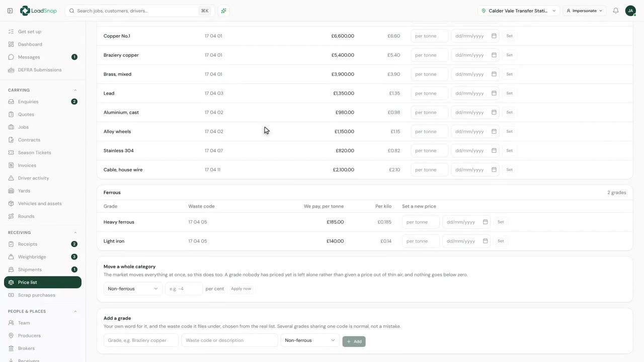644x362 pixels.
Task: Click the Season Tickets icon
Action: click(11, 153)
